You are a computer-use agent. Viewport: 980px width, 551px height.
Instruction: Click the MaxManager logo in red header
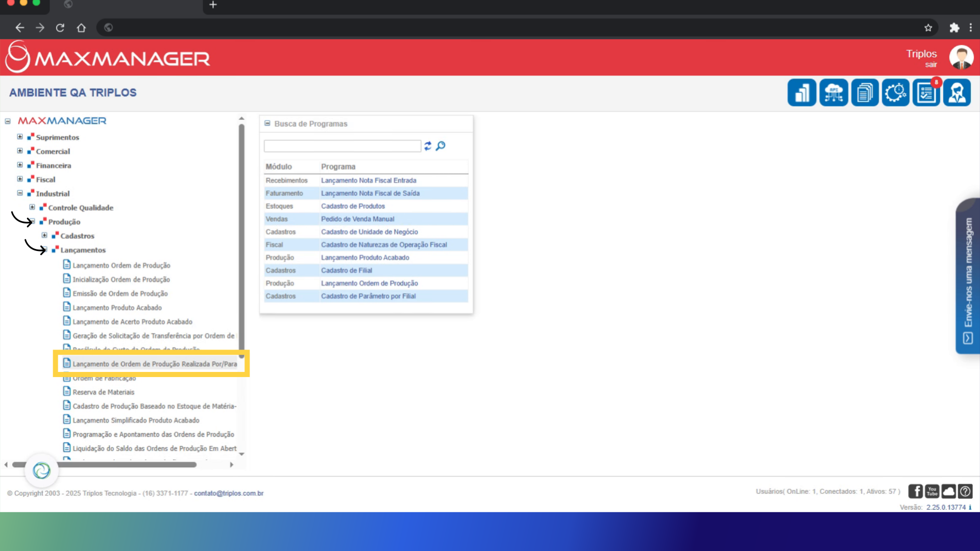click(x=108, y=58)
